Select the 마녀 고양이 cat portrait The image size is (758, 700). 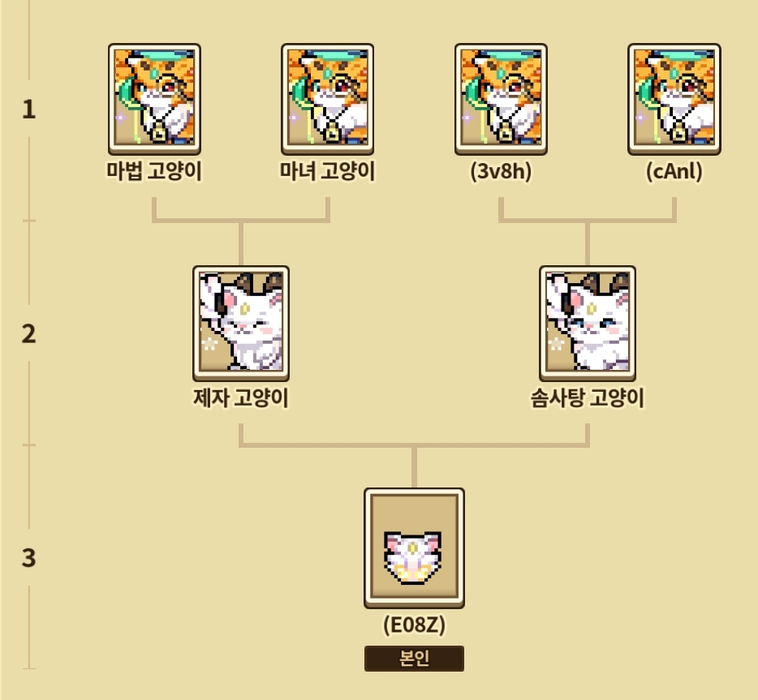pos(327,99)
